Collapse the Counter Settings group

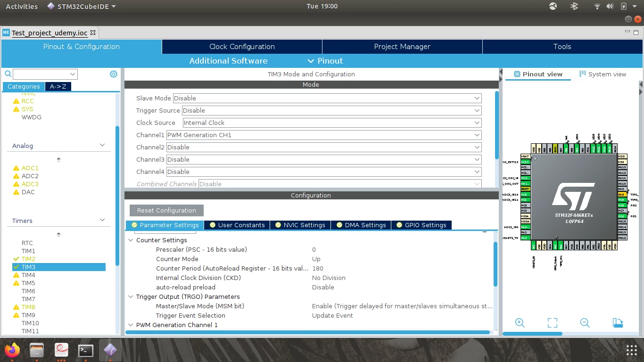click(x=131, y=240)
